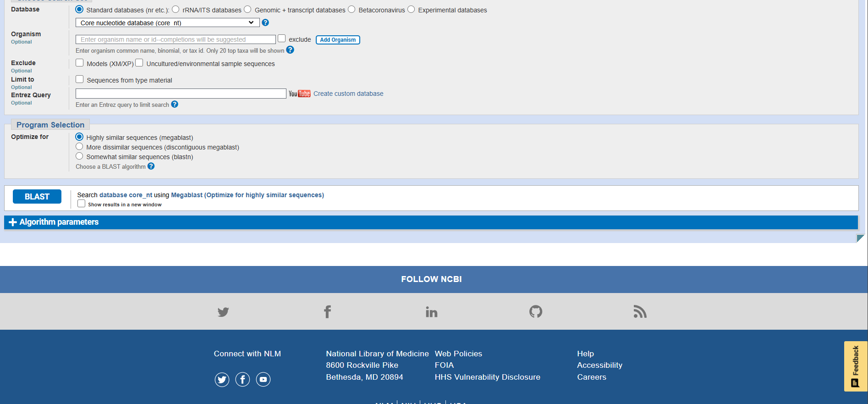Open NCBI Facebook page icon
The height and width of the screenshot is (404, 868).
[327, 312]
